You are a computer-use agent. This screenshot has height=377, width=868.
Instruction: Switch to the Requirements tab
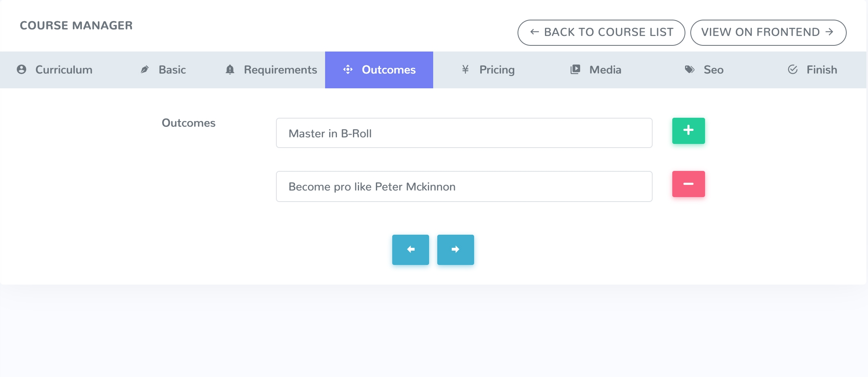click(x=280, y=70)
